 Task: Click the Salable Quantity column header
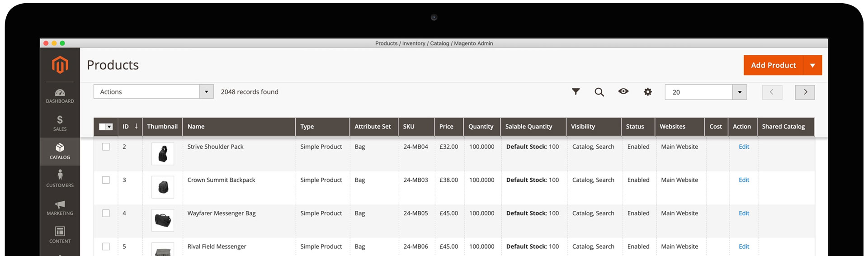coord(533,127)
